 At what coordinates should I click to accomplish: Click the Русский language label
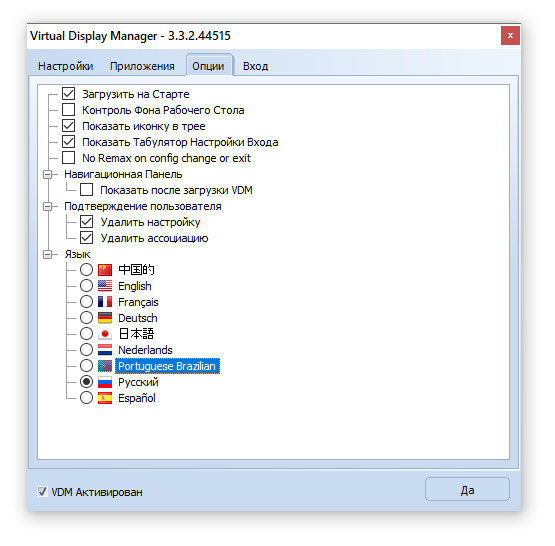coord(138,382)
